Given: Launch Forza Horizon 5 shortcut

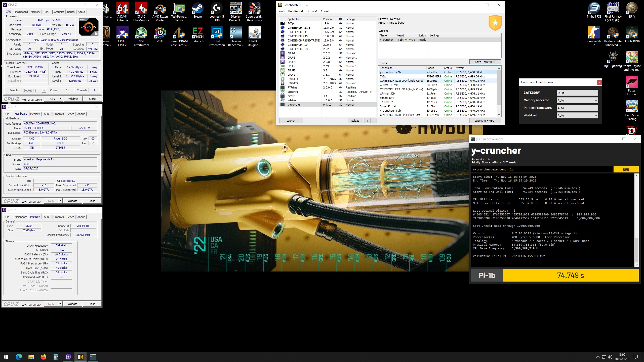Looking at the screenshot, I should [632, 86].
